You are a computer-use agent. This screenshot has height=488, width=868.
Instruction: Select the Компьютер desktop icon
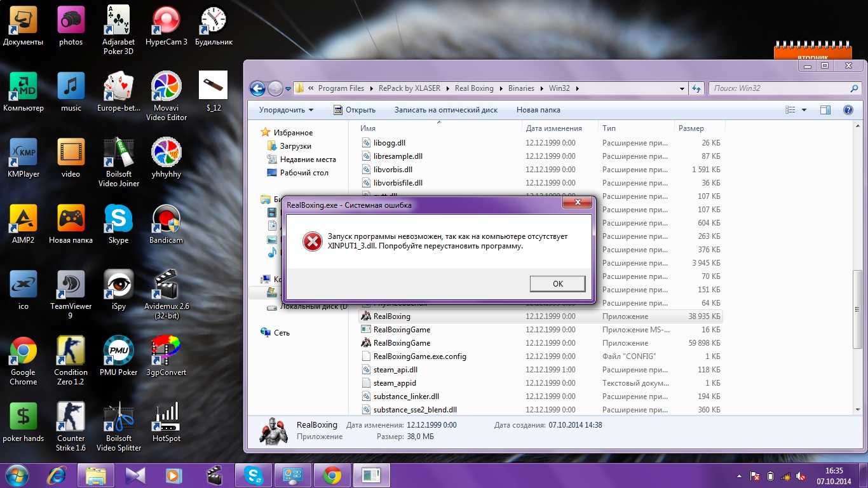[24, 91]
